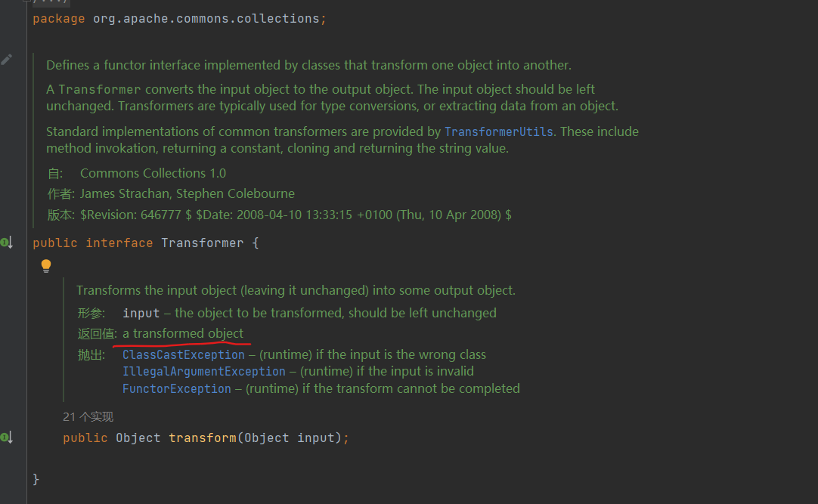Click the Transformer interface name in declaration
This screenshot has height=504, width=818.
pyautogui.click(x=202, y=243)
